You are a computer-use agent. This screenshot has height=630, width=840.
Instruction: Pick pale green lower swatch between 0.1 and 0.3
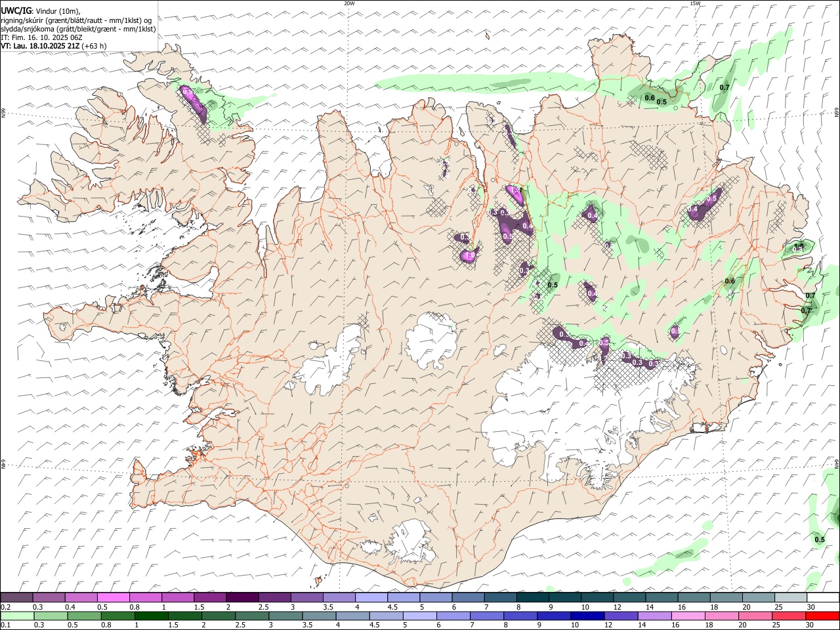[x=17, y=616]
